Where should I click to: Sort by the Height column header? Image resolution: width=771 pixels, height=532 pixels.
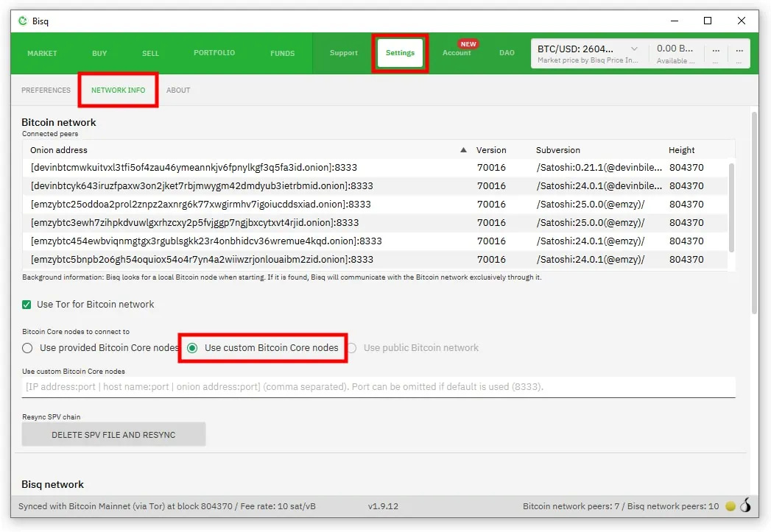[x=681, y=150]
